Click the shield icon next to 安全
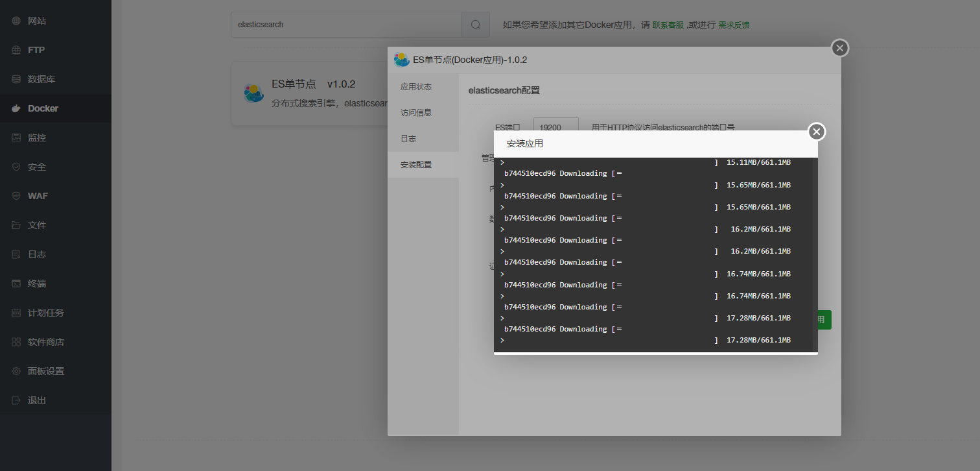Viewport: 980px width, 471px height. coord(16,167)
